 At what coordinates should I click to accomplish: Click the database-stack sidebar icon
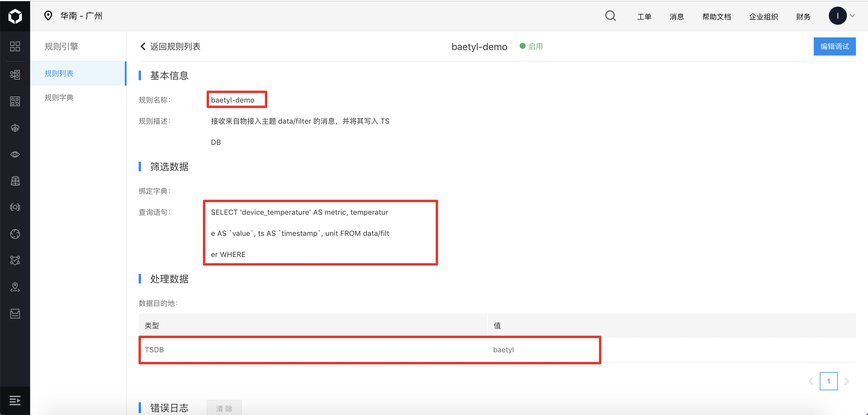click(x=15, y=181)
